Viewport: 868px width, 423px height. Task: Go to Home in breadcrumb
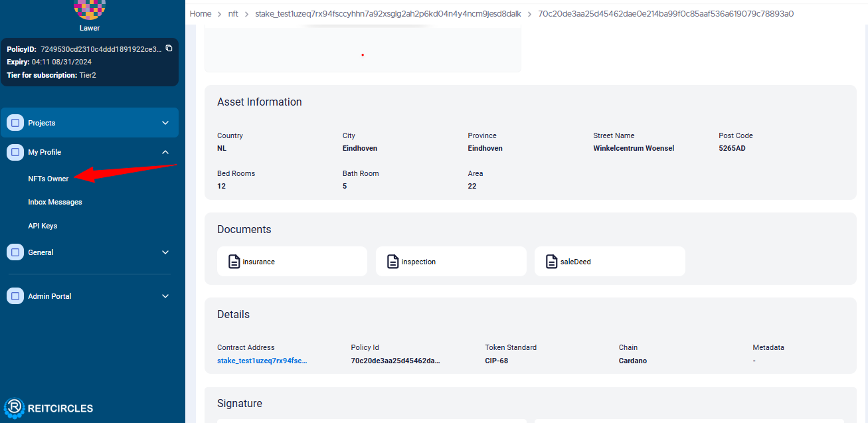coord(200,13)
